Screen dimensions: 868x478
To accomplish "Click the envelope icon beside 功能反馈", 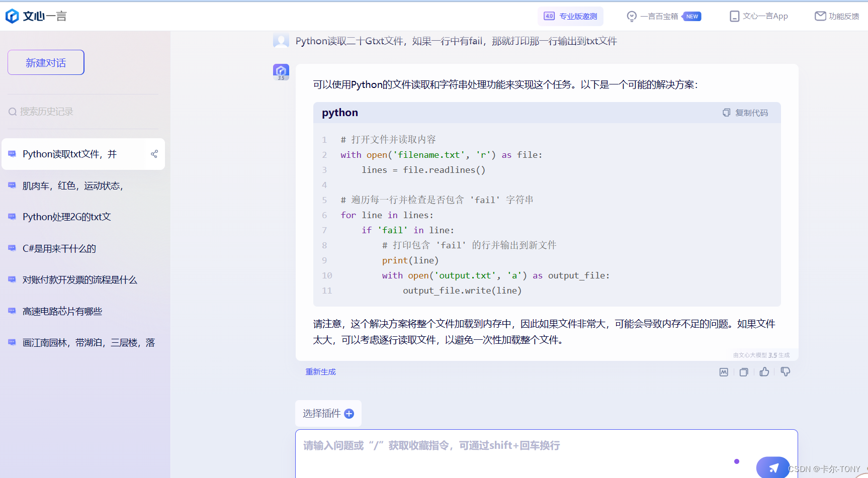I will tap(820, 16).
